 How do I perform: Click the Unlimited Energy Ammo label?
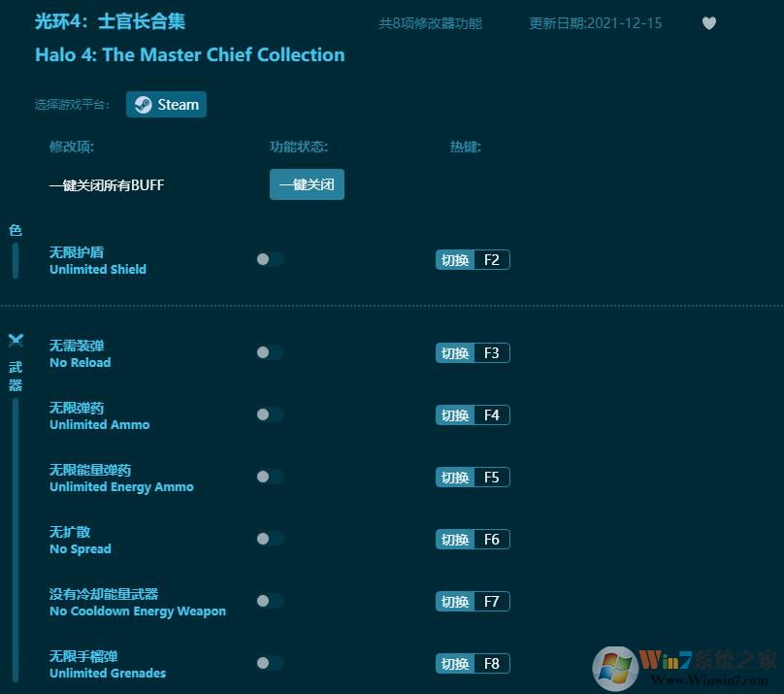tap(121, 487)
